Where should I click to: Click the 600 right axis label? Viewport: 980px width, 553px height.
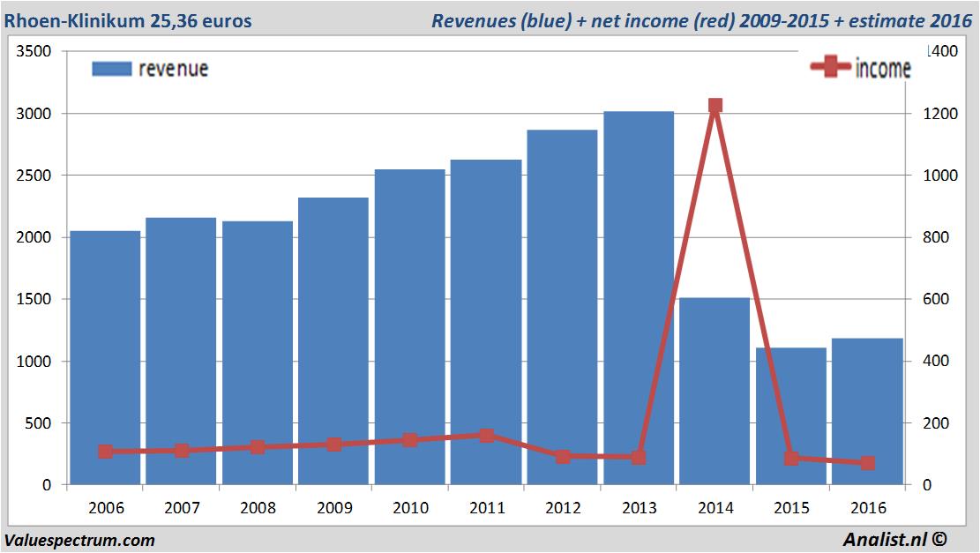coord(936,299)
